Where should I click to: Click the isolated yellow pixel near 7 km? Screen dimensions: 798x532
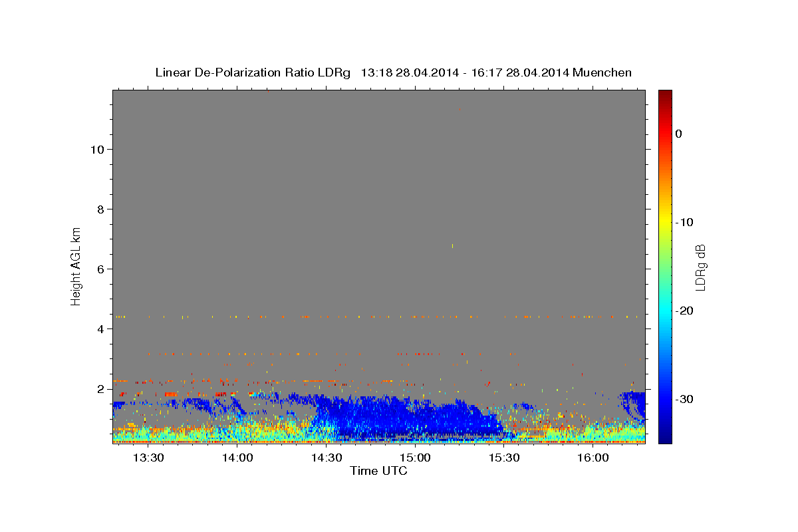(453, 246)
